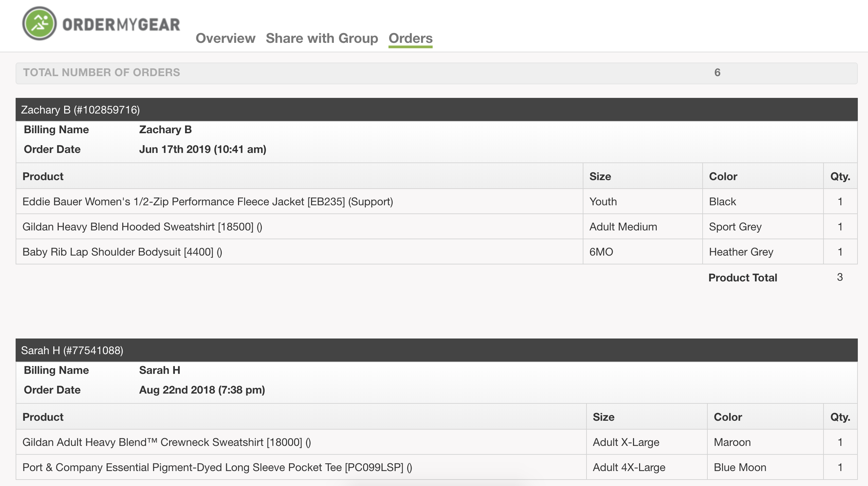868x486 pixels.
Task: Click Qty. column header in Sarah's table
Action: (840, 417)
